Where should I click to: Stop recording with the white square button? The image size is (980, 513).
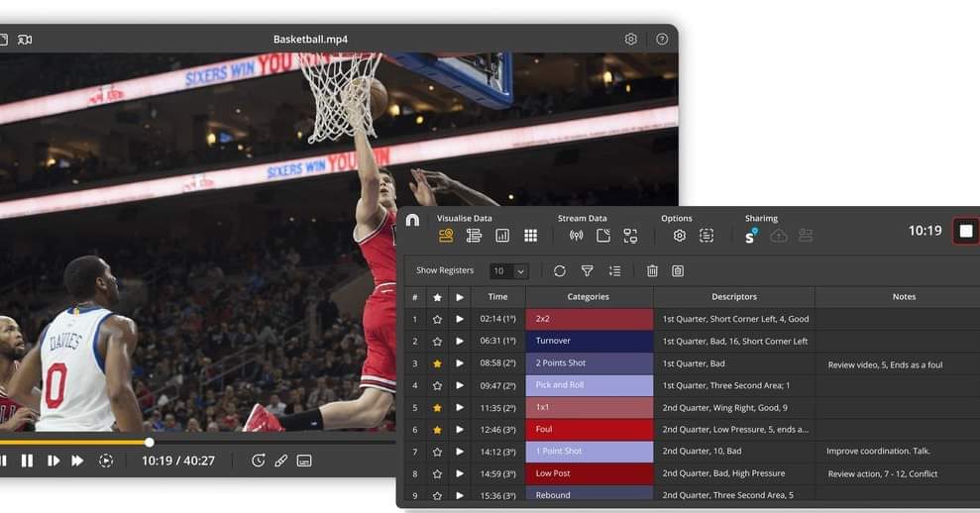[965, 231]
